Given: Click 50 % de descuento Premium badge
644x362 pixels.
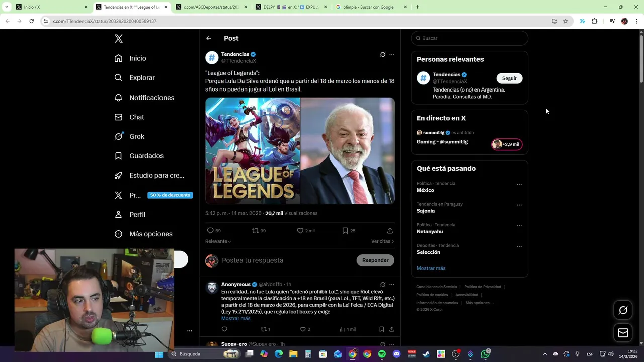Looking at the screenshot, I should 170,195.
